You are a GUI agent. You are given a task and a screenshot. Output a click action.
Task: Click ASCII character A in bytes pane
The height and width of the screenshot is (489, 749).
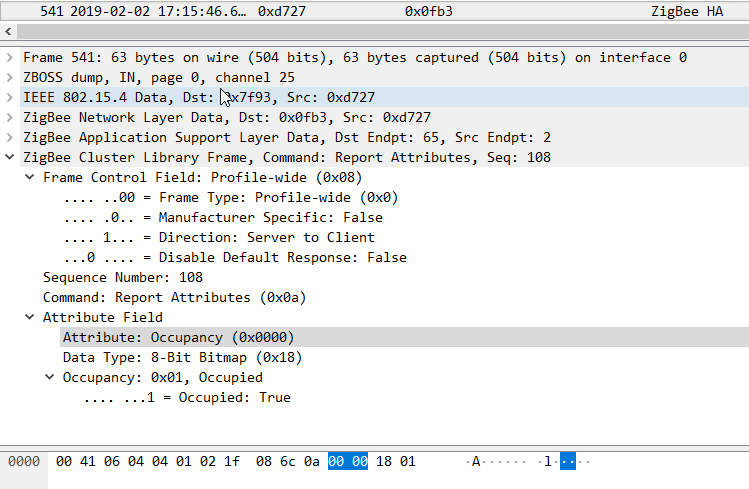pyautogui.click(x=476, y=461)
